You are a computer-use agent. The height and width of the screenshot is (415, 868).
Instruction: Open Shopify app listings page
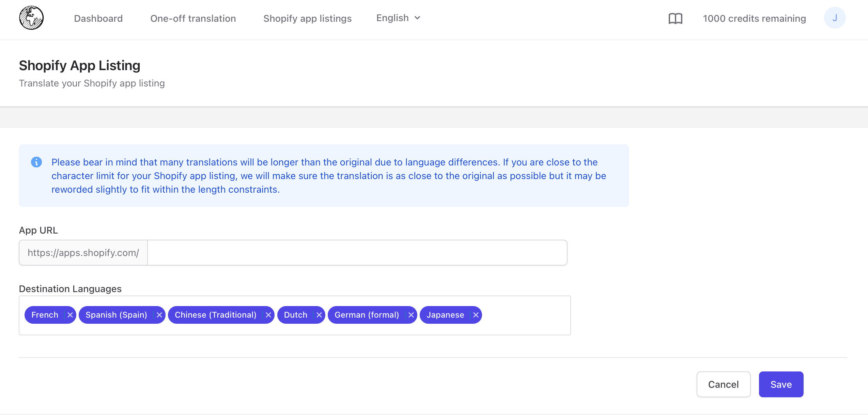pyautogui.click(x=307, y=18)
